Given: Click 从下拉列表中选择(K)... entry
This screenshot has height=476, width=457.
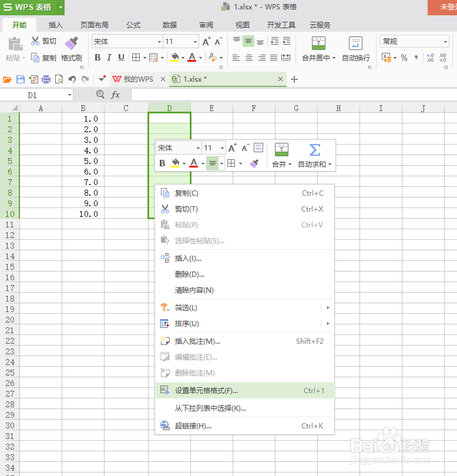Looking at the screenshot, I should point(244,408).
